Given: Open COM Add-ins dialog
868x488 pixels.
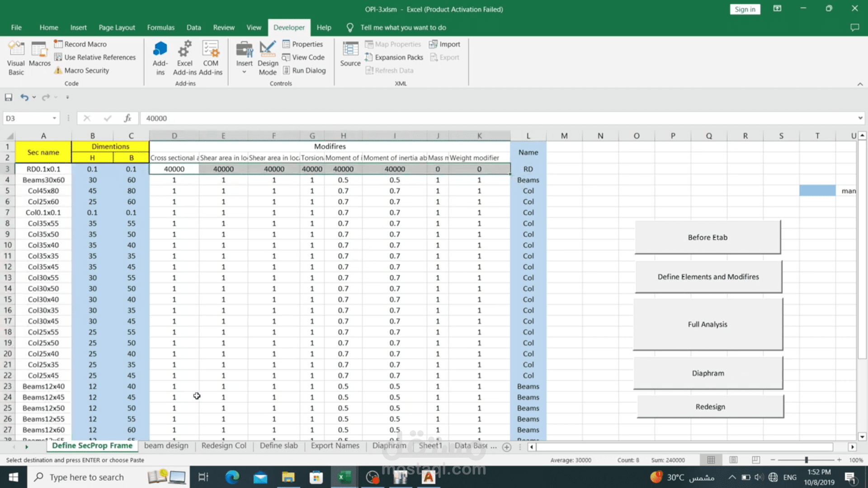Looking at the screenshot, I should (210, 58).
